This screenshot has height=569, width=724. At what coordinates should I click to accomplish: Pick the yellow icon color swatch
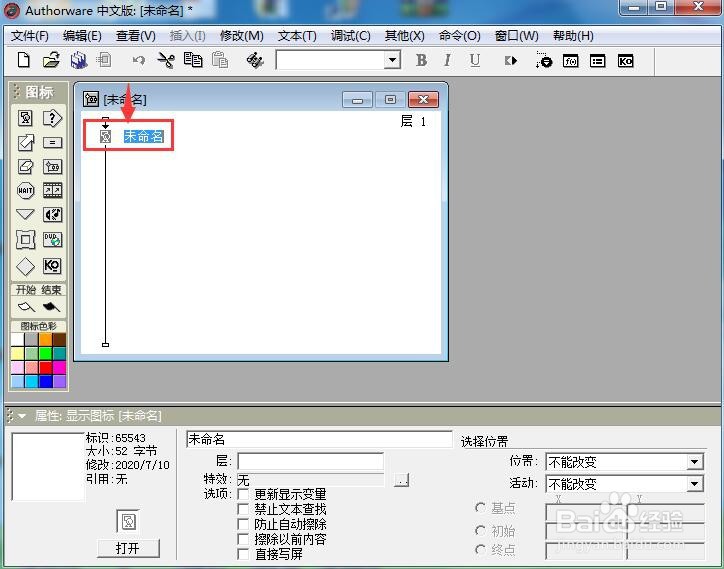tap(18, 354)
